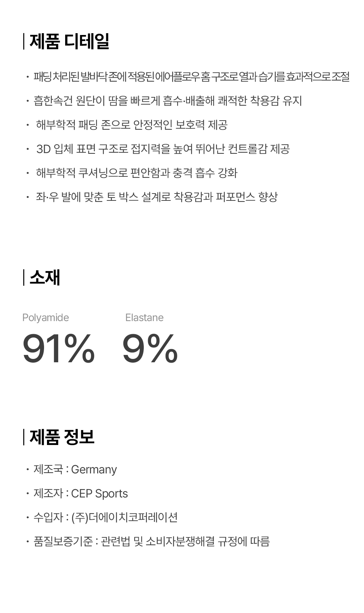The image size is (364, 613).
Task: Select the 소재 section heading
Action: 45,277
